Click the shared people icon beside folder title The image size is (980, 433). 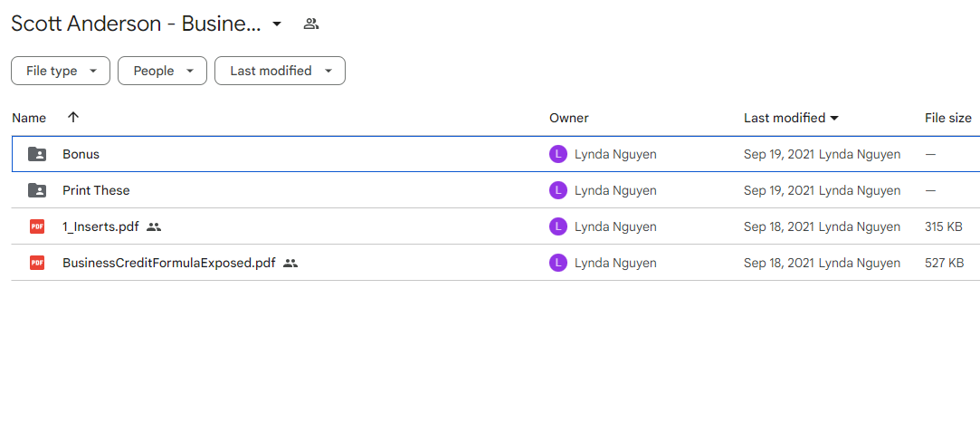tap(311, 24)
